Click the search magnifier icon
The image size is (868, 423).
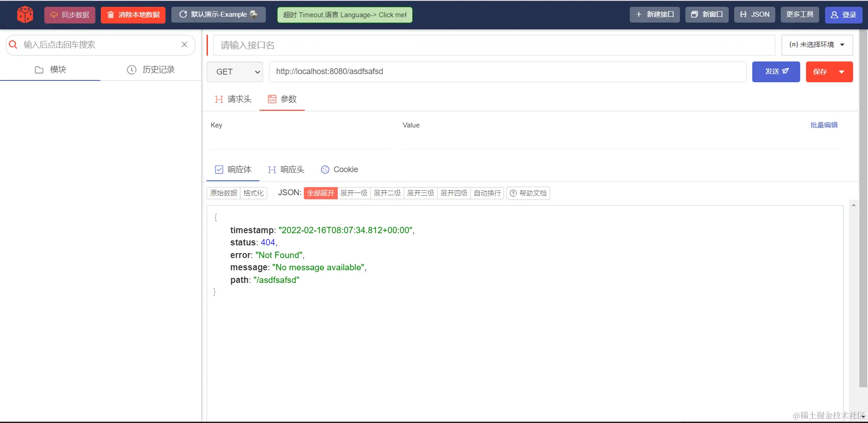pos(14,44)
